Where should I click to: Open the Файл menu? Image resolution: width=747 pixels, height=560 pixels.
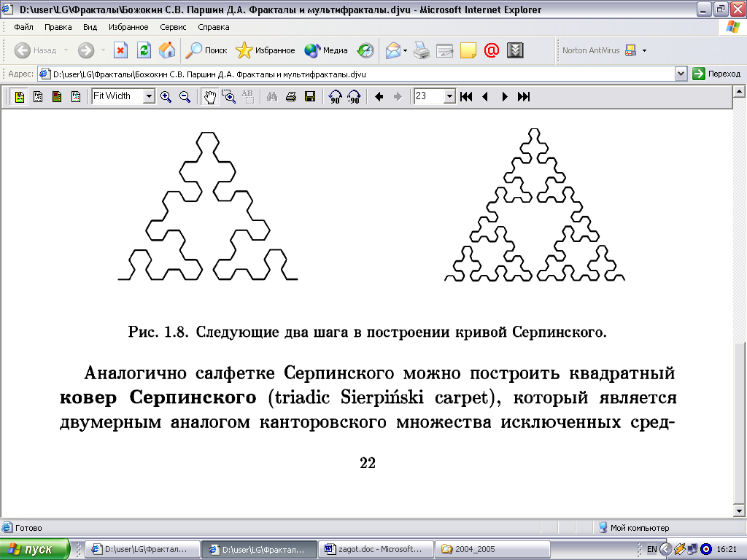23,27
